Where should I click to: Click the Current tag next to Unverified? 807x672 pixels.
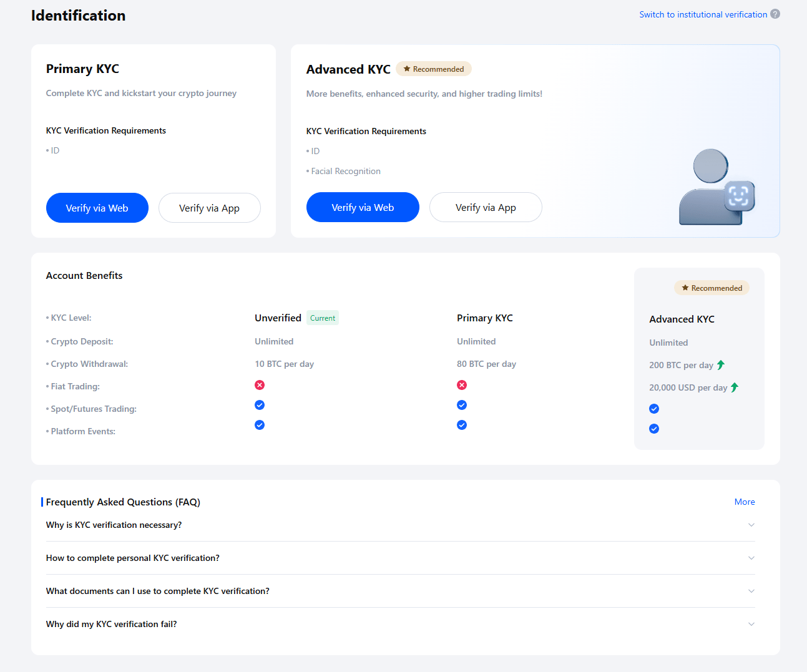pos(322,318)
